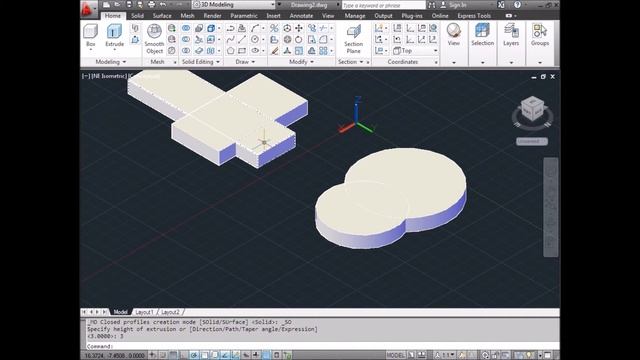Viewport: 640px width, 360px height.
Task: Click the Union solid editing icon
Action: coord(186,28)
